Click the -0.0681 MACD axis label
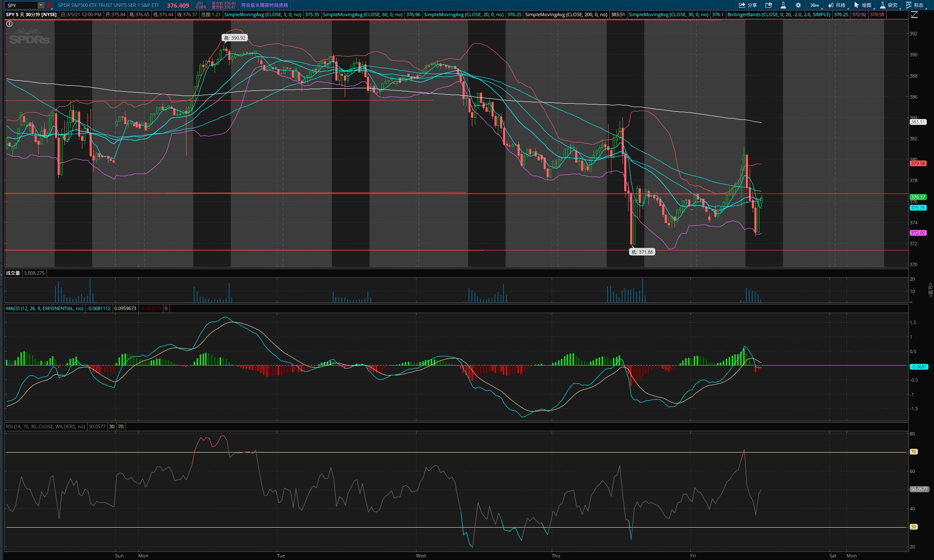Viewport: 934px width, 560px height. click(919, 367)
